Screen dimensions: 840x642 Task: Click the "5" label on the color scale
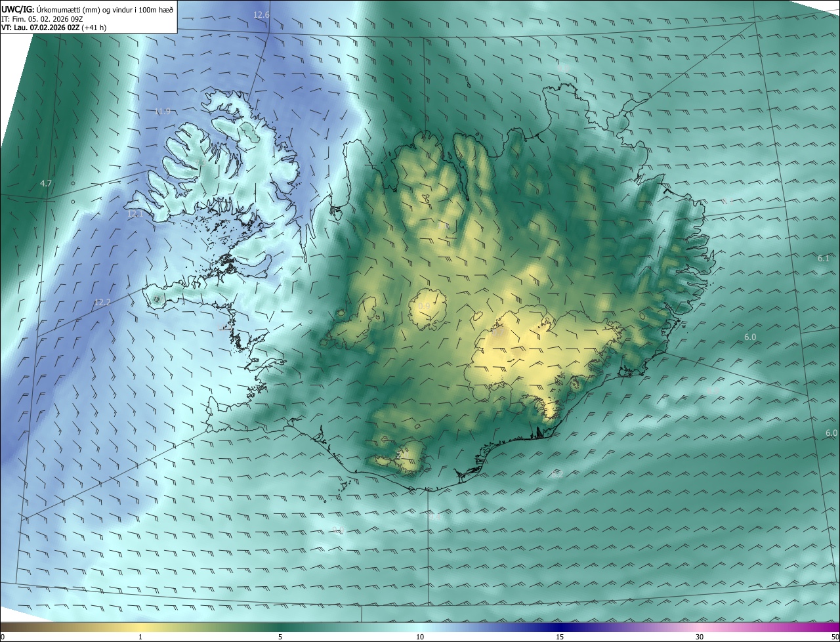point(280,637)
